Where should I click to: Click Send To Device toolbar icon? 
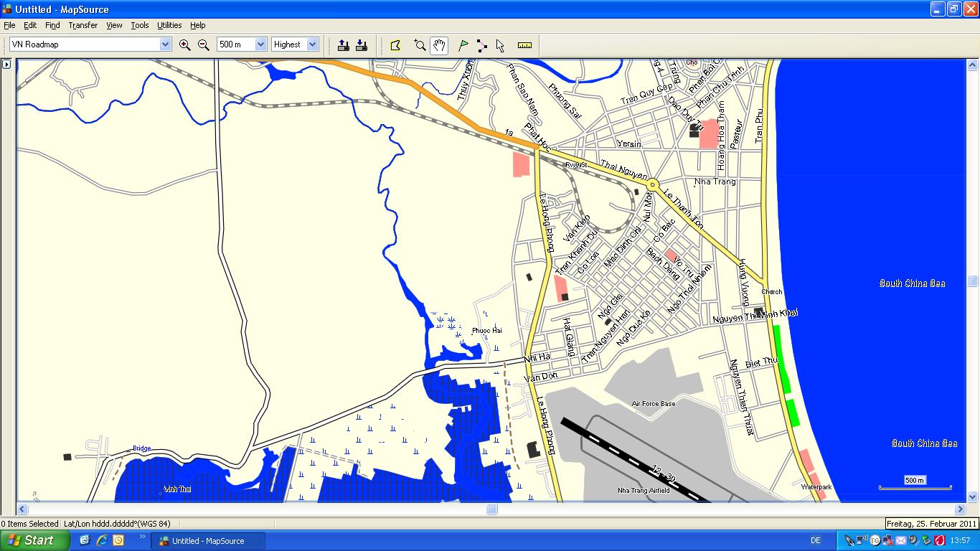point(344,44)
